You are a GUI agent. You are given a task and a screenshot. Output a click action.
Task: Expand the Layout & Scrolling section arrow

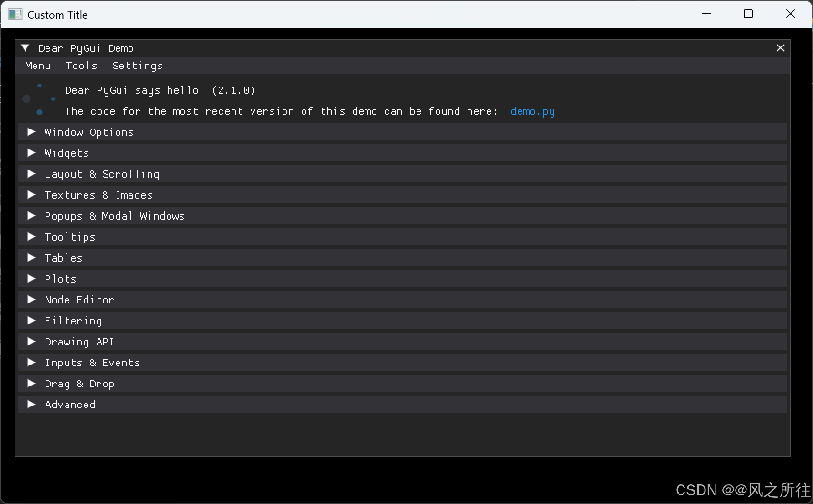coord(31,174)
